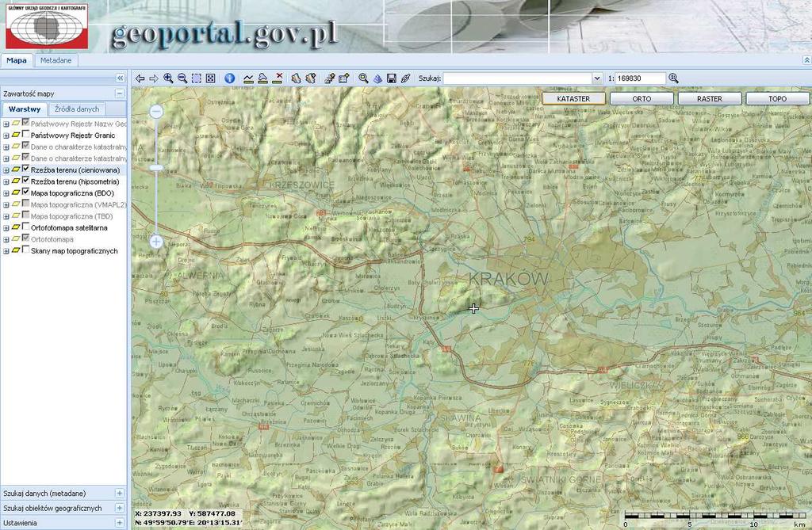This screenshot has width=812, height=530.
Task: Expand the Mapa topograficzna (BDO) node
Action: [6, 193]
